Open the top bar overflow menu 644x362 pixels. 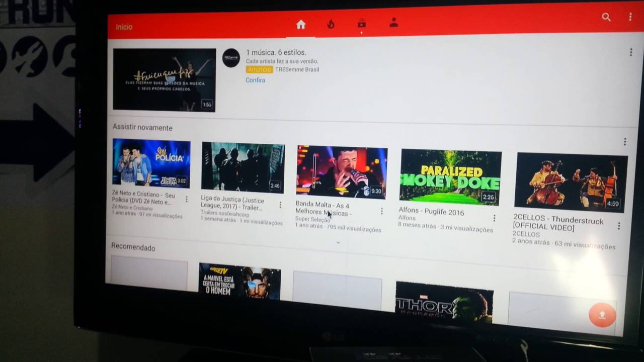coord(630,17)
